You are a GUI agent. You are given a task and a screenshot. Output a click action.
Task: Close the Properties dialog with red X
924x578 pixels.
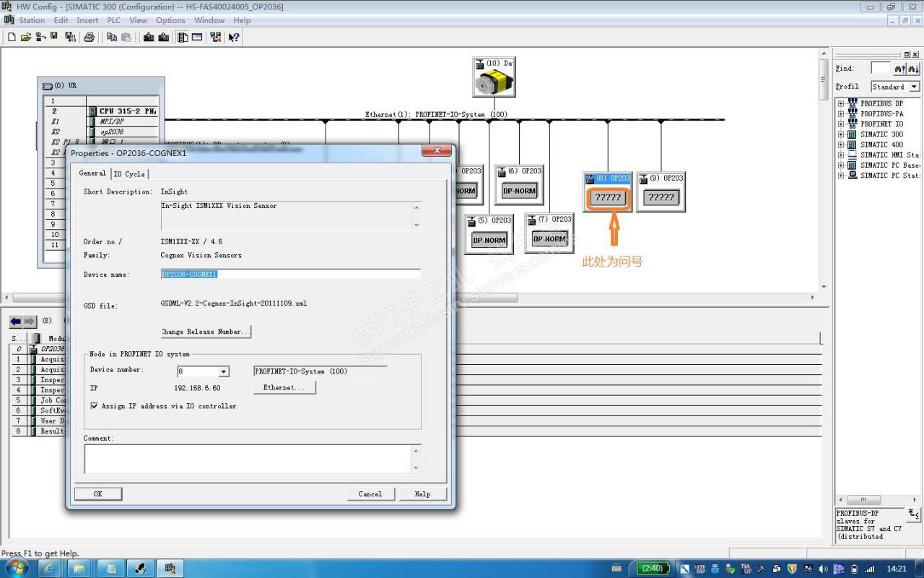437,151
